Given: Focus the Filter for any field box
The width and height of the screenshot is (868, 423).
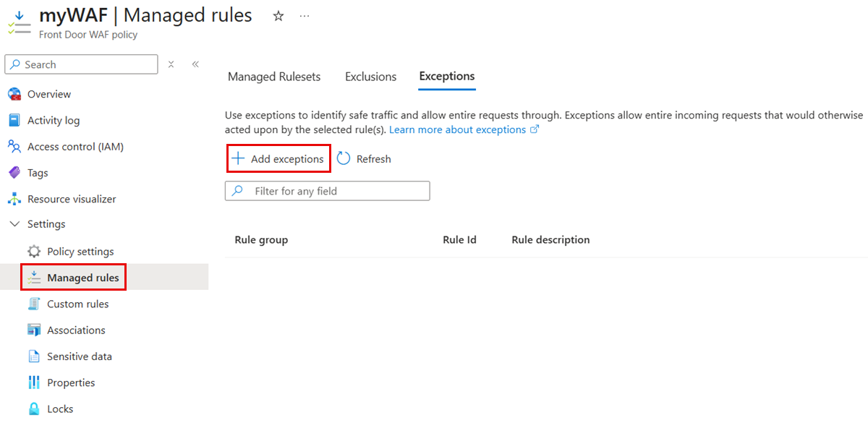Looking at the screenshot, I should [x=328, y=191].
